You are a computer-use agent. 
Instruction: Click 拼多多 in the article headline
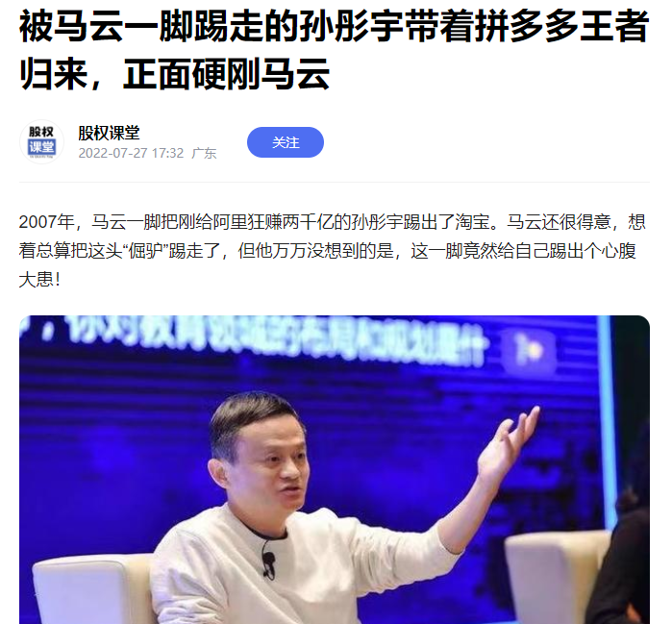click(x=527, y=26)
